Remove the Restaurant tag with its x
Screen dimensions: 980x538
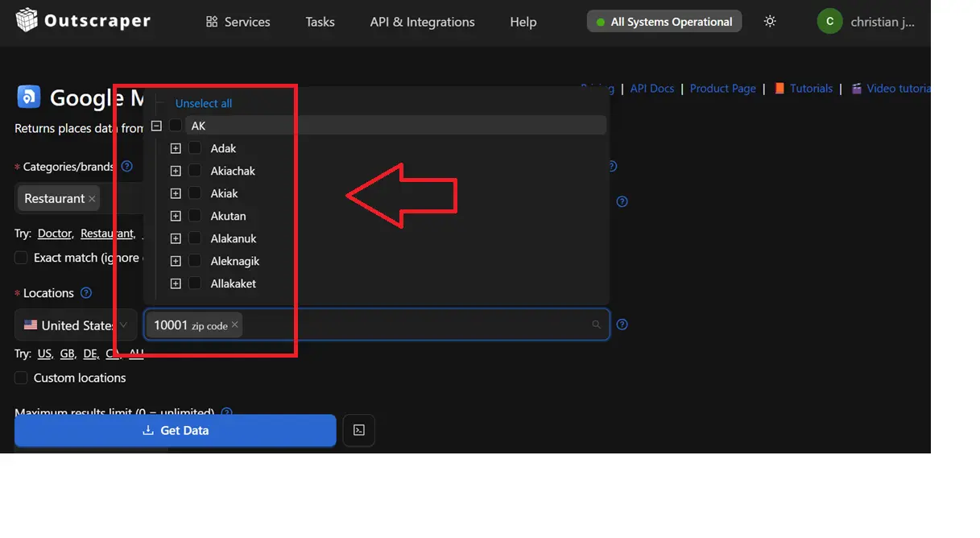click(92, 199)
